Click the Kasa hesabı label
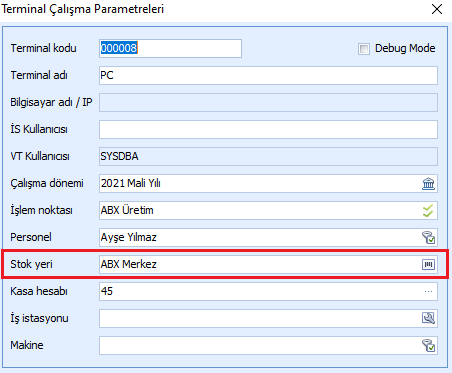The width and height of the screenshot is (452, 373). 39,291
